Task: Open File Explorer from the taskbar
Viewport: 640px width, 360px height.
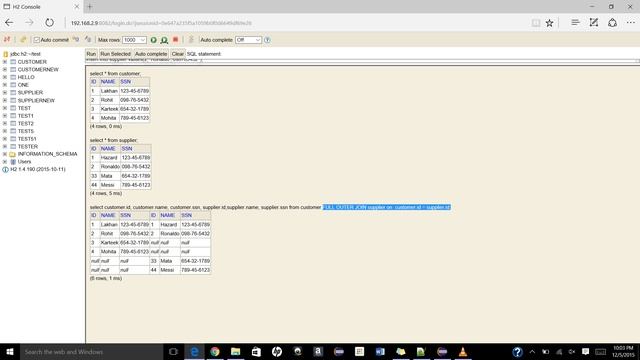Action: pos(236,351)
